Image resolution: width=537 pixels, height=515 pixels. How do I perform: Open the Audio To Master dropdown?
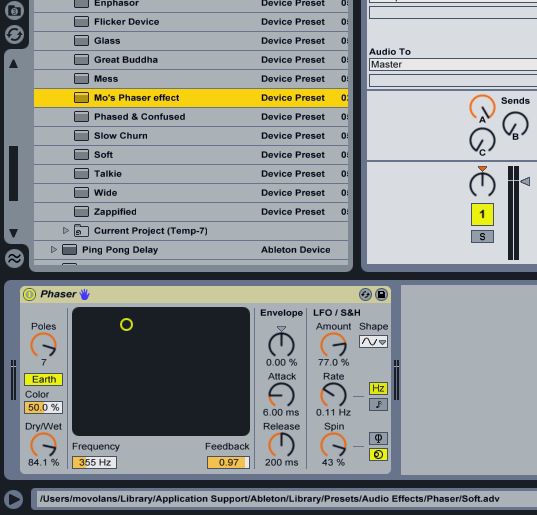coord(453,64)
